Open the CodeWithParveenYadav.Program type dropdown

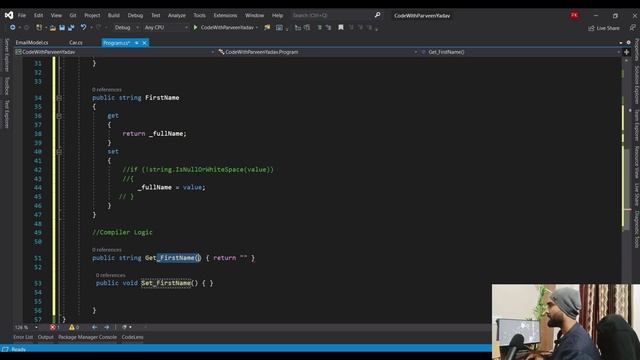(318, 52)
